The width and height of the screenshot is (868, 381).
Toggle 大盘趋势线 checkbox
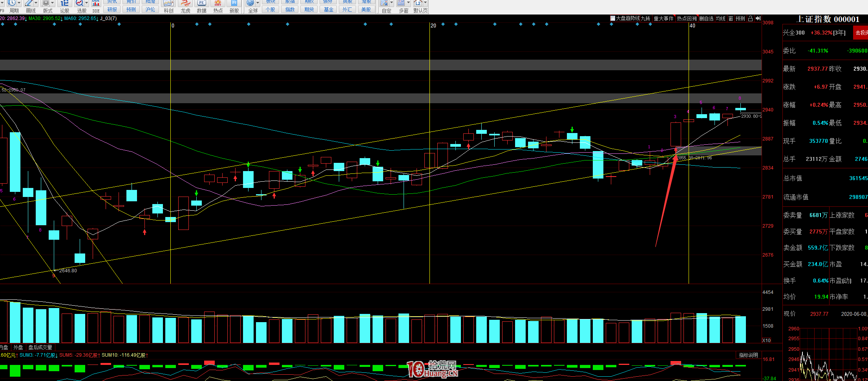tap(613, 18)
